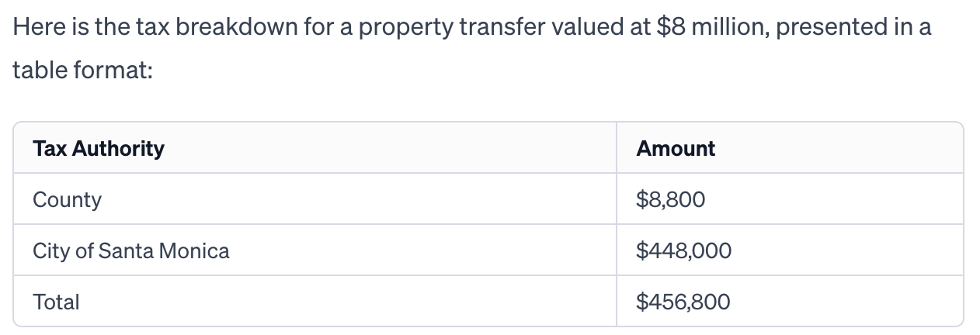Click the County amount $8,800
The height and width of the screenshot is (335, 980).
point(670,199)
